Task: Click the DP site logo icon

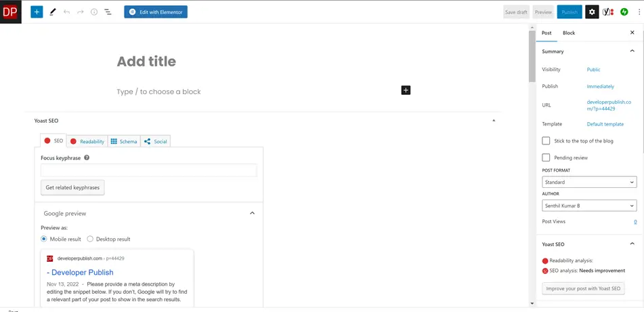Action: coord(10,12)
